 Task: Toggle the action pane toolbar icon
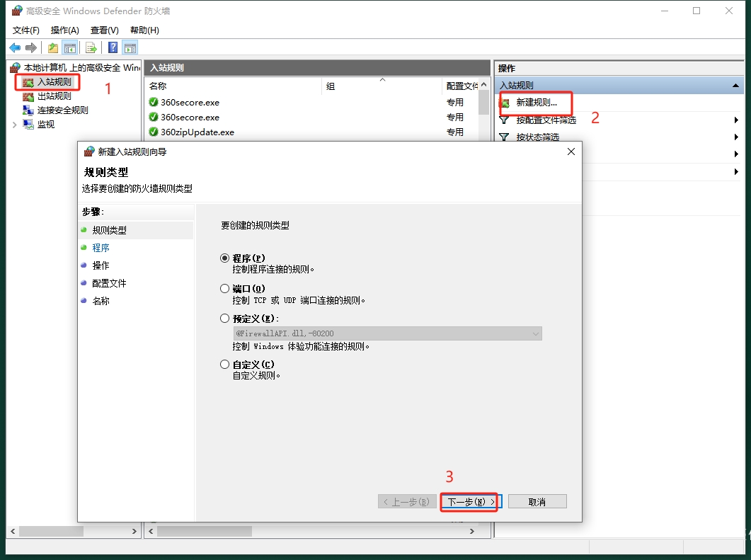tap(130, 47)
